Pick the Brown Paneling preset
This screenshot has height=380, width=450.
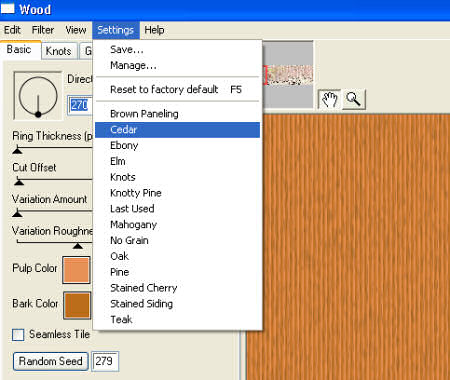[177, 114]
